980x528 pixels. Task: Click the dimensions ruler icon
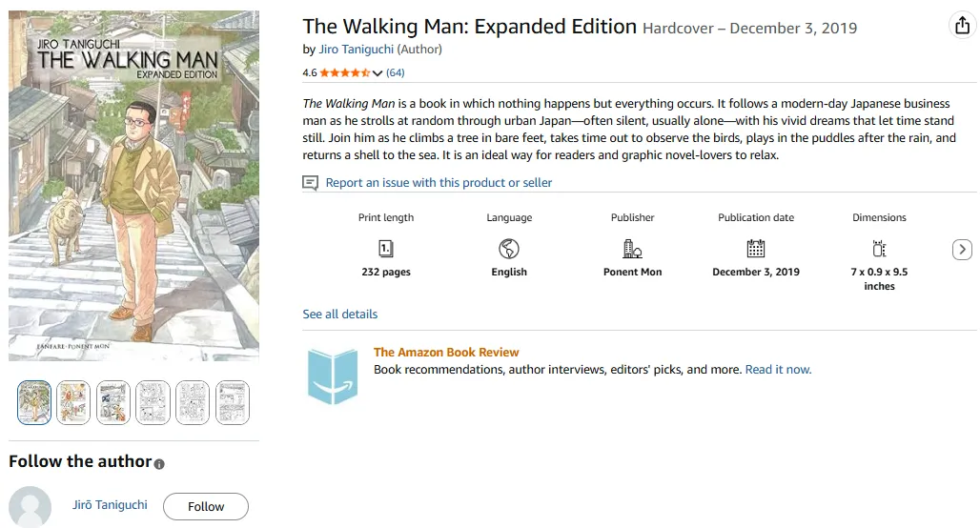[x=879, y=249]
